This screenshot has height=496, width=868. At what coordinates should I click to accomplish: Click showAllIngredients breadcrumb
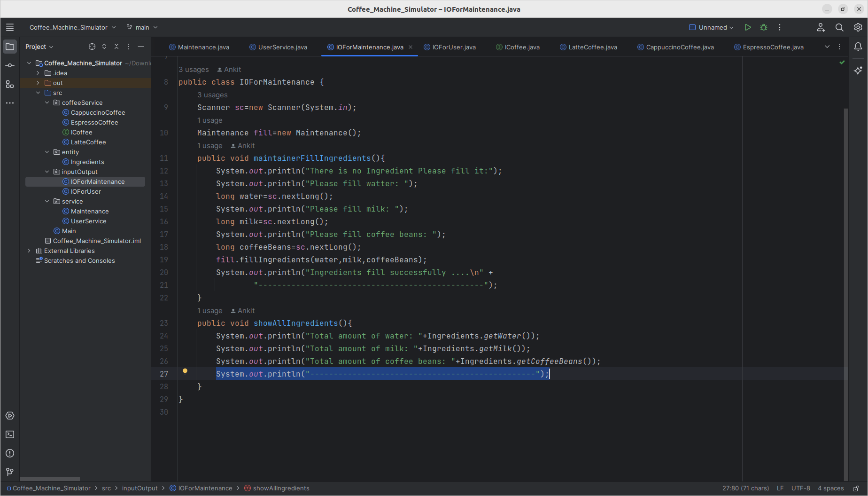point(277,488)
